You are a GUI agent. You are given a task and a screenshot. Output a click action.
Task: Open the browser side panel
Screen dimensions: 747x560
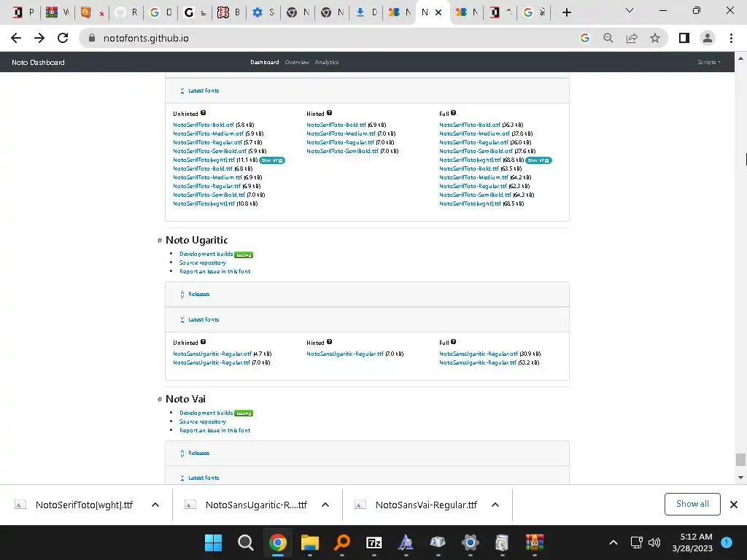click(x=684, y=38)
